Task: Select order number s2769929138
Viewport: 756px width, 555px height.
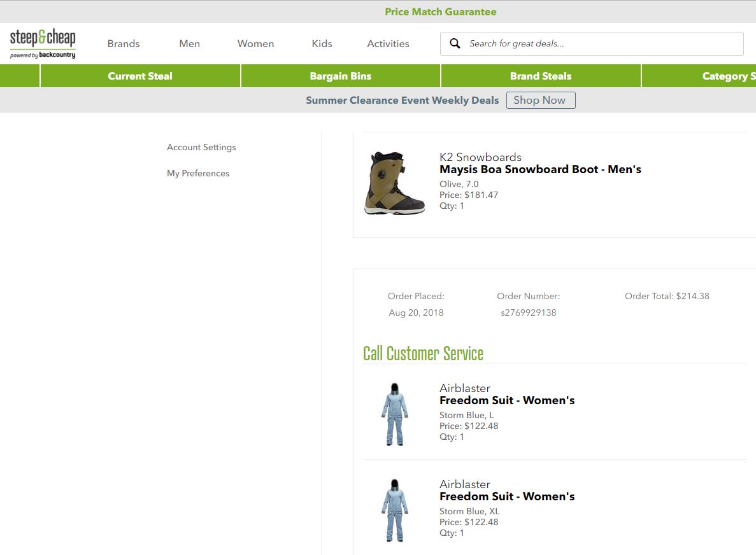Action: click(x=529, y=313)
